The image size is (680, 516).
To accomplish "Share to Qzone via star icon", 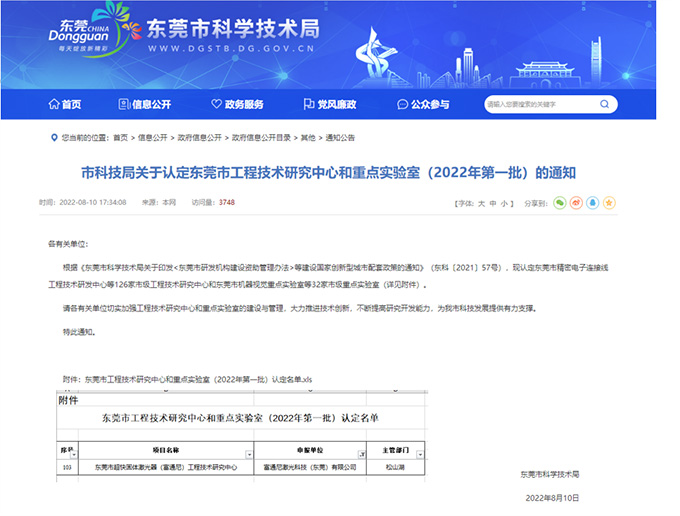I will tap(609, 202).
